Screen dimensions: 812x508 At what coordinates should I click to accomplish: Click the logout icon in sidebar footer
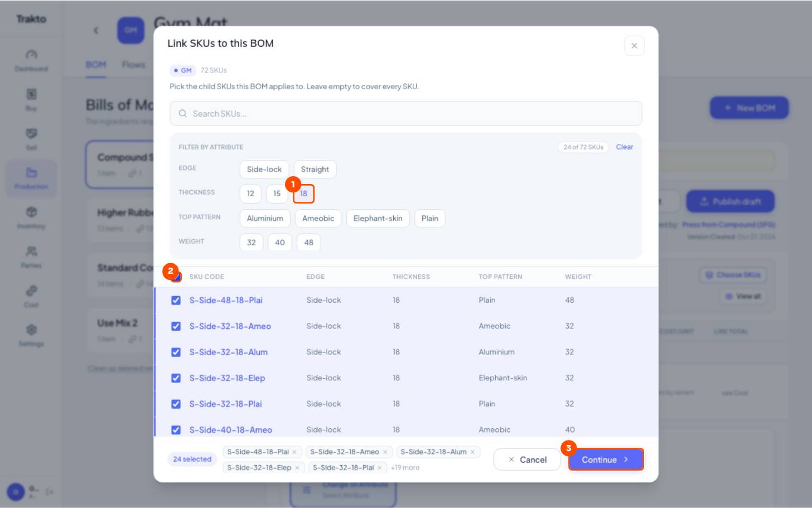pyautogui.click(x=50, y=492)
